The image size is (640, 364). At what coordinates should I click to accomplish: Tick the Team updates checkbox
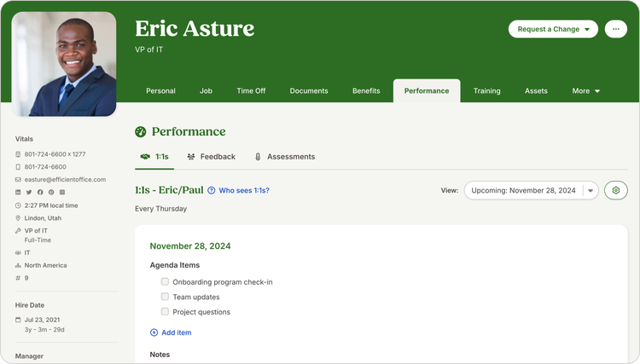coord(165,297)
